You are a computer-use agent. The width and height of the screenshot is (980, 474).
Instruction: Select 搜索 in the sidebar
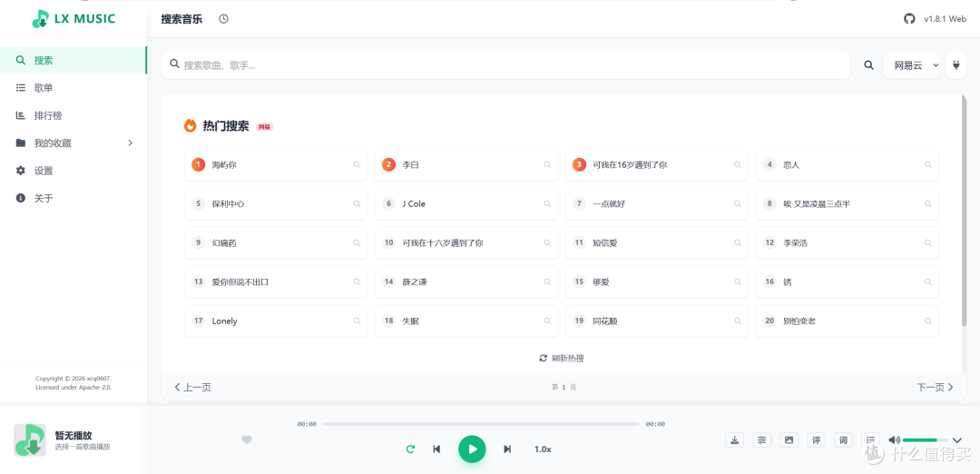(x=73, y=61)
